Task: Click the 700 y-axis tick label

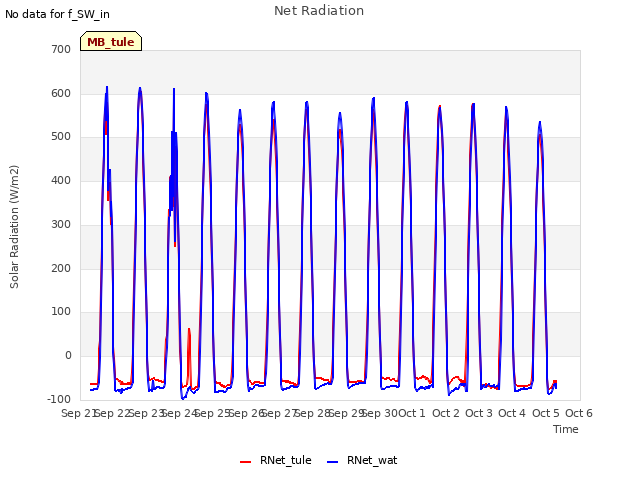Action: [x=61, y=49]
